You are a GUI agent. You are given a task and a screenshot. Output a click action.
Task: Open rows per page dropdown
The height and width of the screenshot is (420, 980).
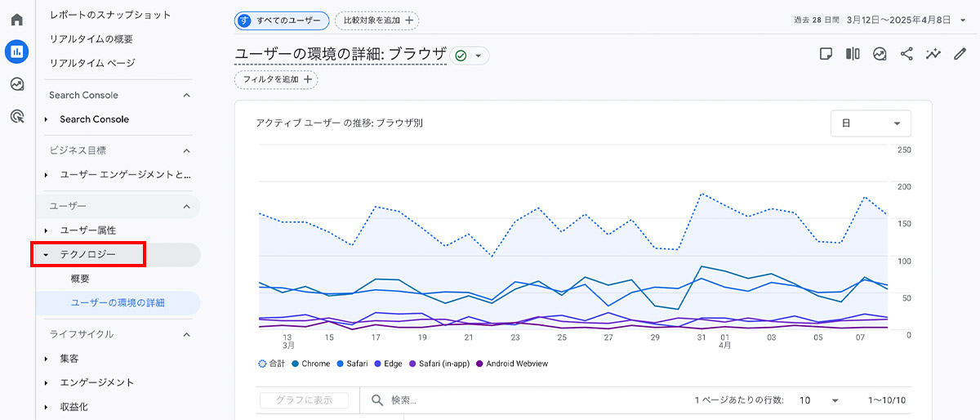click(x=819, y=400)
